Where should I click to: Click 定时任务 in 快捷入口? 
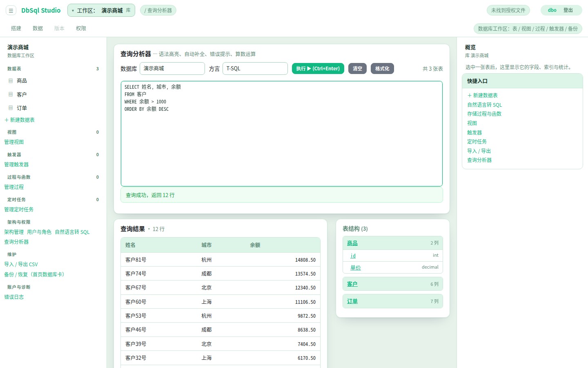[x=477, y=141]
